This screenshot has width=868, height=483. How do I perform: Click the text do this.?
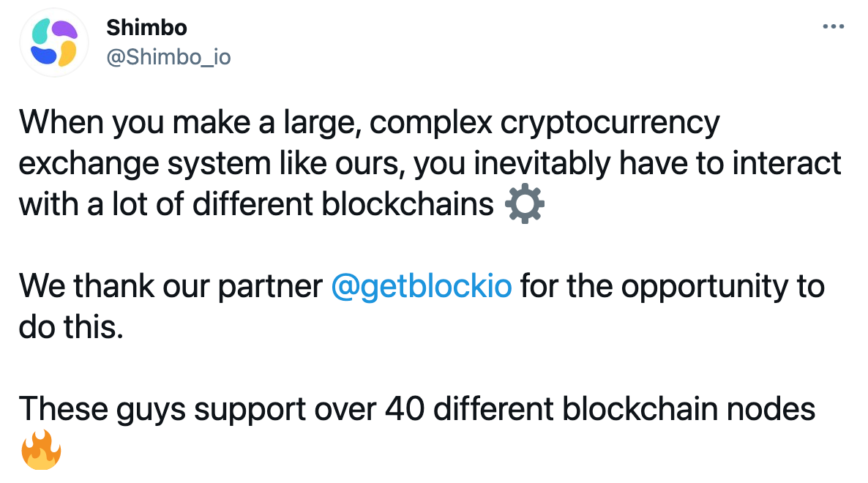tap(71, 327)
